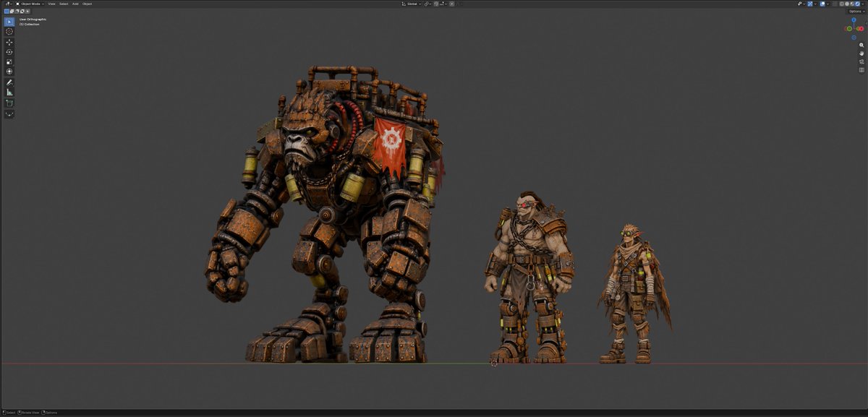Viewport: 868px width, 417px height.
Task: Click the zoom magnifier viewport icon
Action: click(x=861, y=45)
